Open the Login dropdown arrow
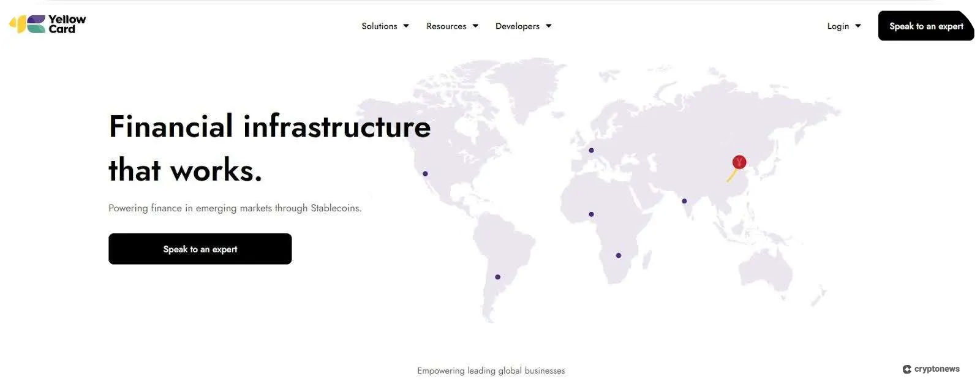Screen dimensions: 980x392 click(858, 26)
